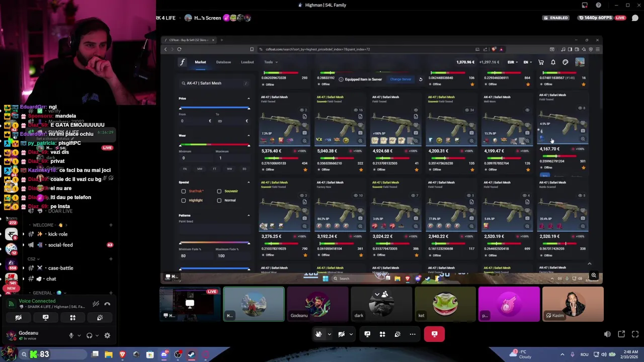
Task: Collapse the Patterns filter section
Action: (x=248, y=216)
